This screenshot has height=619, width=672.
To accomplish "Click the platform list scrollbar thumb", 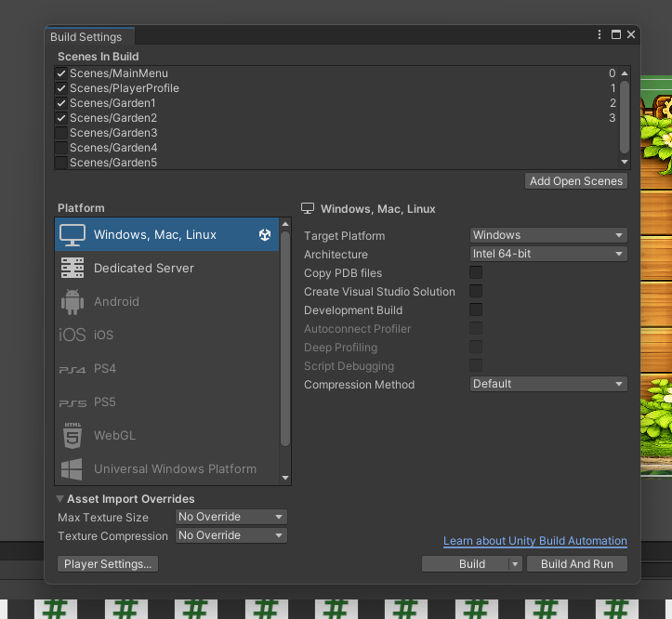I will pos(285,338).
